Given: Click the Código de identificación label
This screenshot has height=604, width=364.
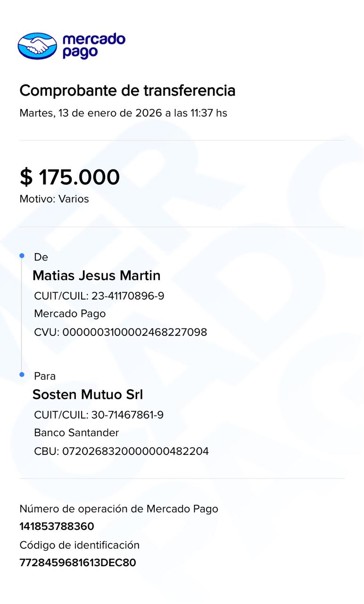Looking at the screenshot, I should [80, 545].
